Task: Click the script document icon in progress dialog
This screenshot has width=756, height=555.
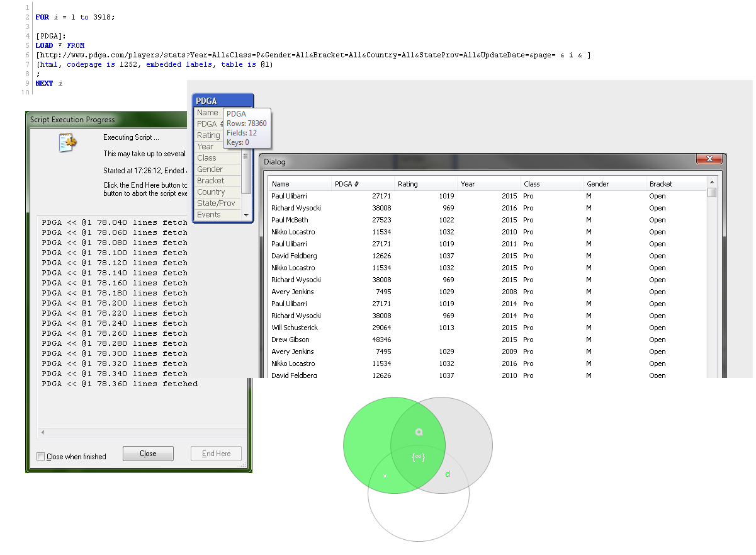Action: click(x=67, y=143)
